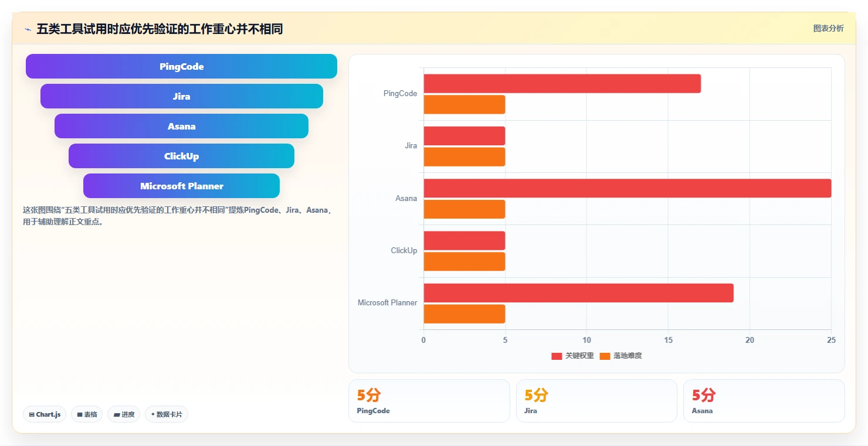
Task: Click Asana's red 关键权重 bar
Action: pyautogui.click(x=627, y=188)
